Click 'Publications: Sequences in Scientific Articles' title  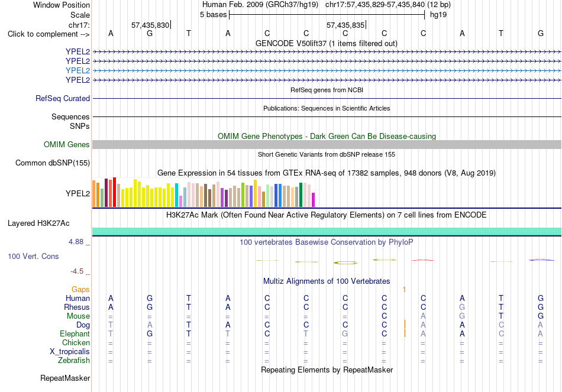[x=327, y=108]
